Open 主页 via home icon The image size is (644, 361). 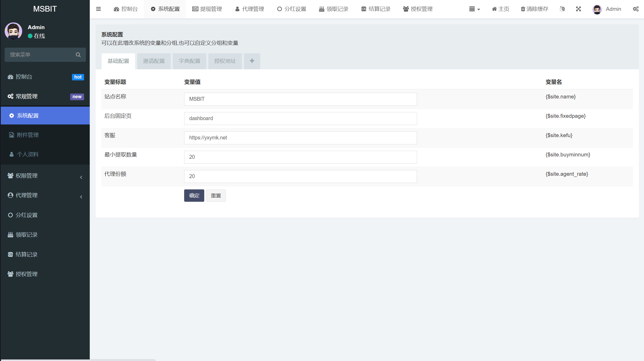coord(494,9)
